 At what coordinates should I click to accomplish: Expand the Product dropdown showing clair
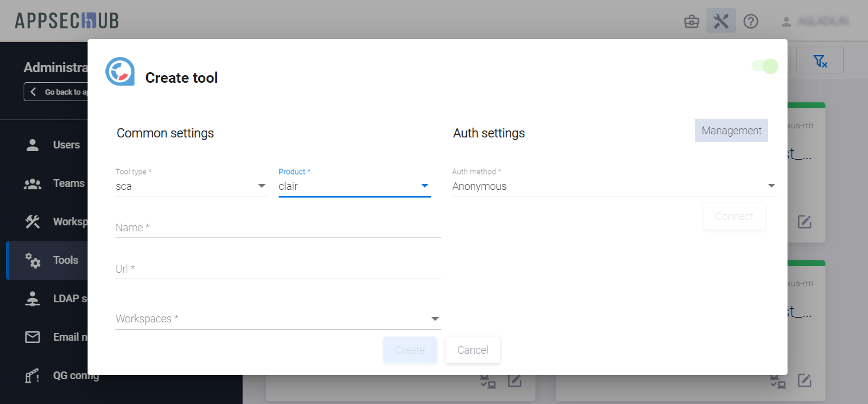click(354, 186)
